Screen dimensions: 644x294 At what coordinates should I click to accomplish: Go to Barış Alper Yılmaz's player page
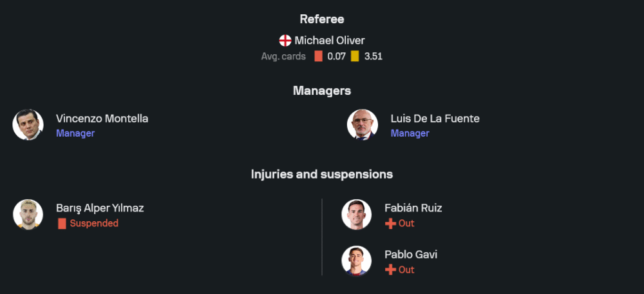100,208
